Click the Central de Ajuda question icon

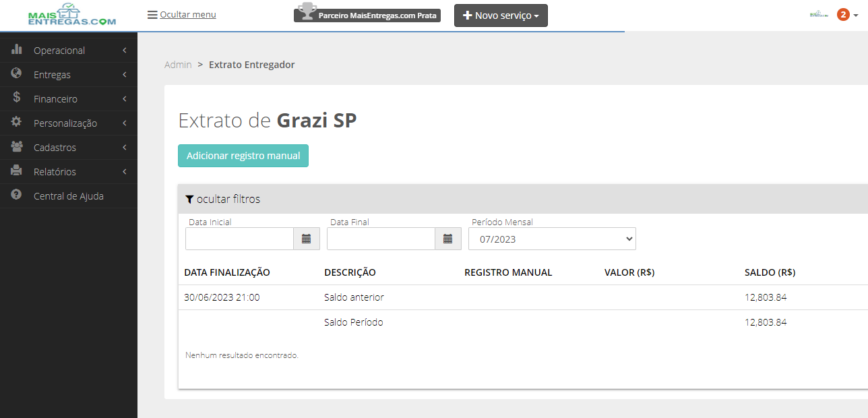(17, 195)
